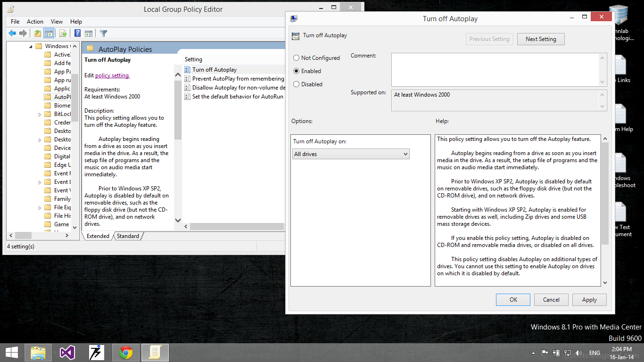Click the blue Help question-mark toolbar icon
This screenshot has height=362, width=644.
pos(78,33)
